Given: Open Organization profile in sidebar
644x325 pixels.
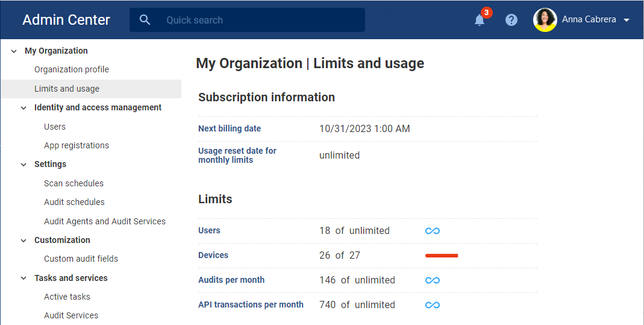Looking at the screenshot, I should (x=72, y=69).
